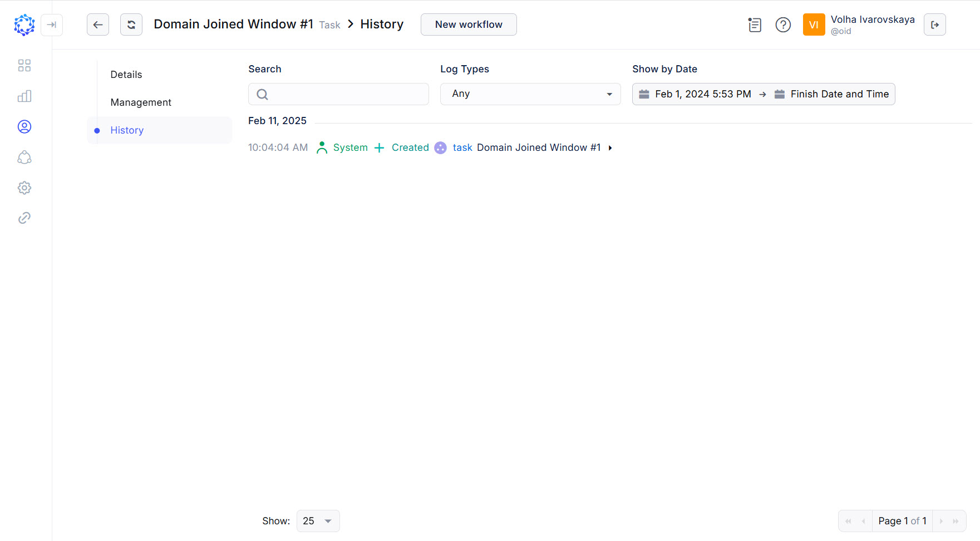The image size is (980, 541).
Task: Open the settings gear icon
Action: (24, 188)
